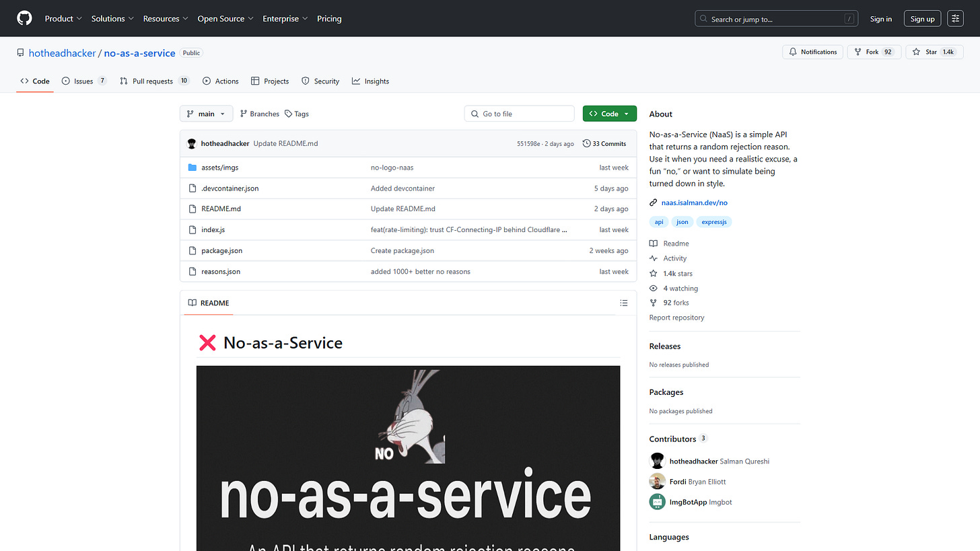The height and width of the screenshot is (551, 980).
Task: Open the package.json file
Action: click(x=221, y=251)
